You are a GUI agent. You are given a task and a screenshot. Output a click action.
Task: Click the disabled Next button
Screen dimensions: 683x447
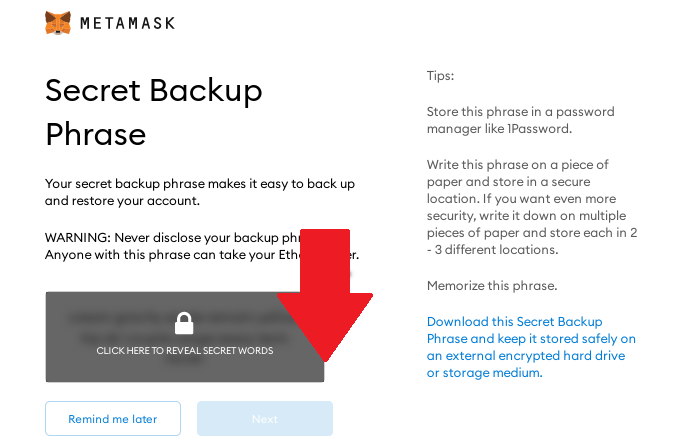[265, 419]
